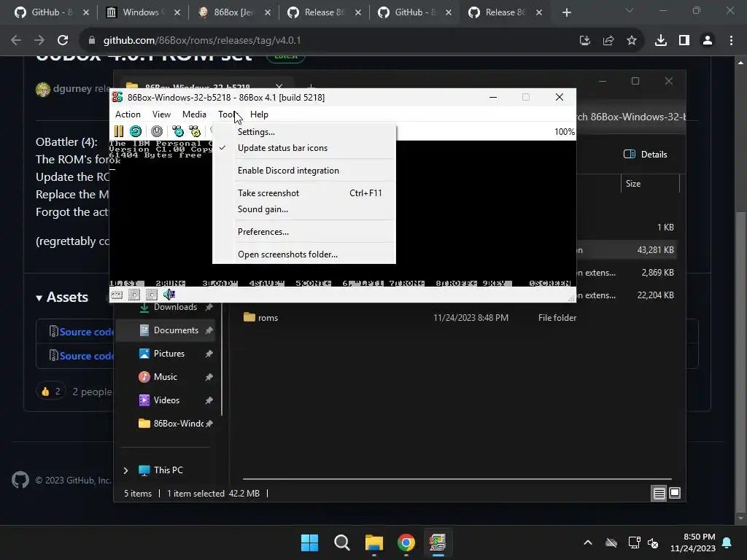The image size is (747, 560).
Task: Open Preferences... from Tools menu
Action: click(304, 232)
